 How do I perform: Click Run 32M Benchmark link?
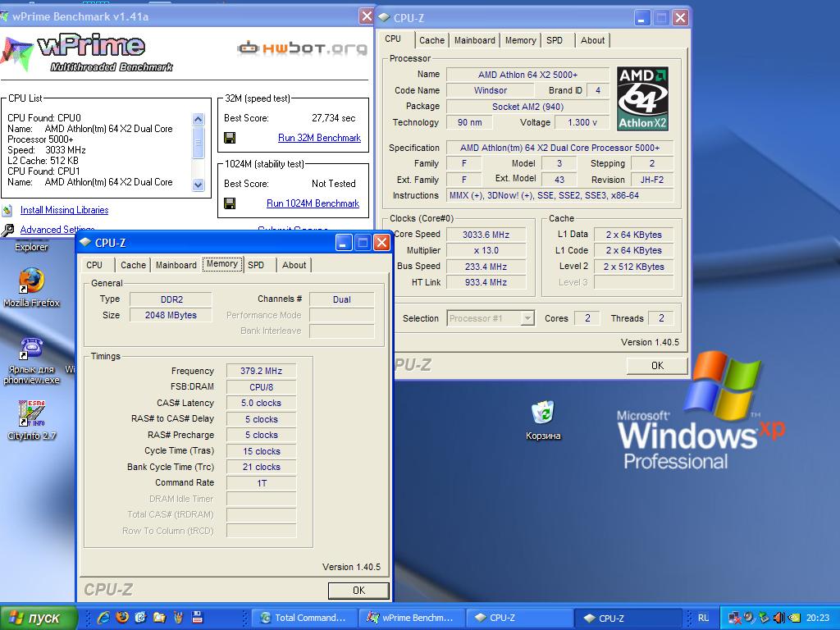tap(319, 138)
